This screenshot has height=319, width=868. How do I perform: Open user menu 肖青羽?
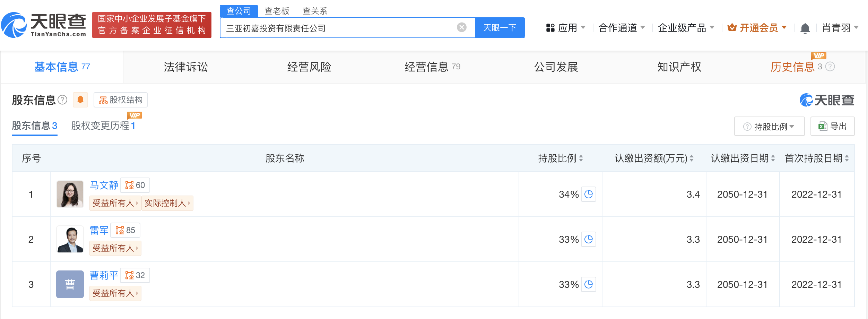[x=840, y=28]
